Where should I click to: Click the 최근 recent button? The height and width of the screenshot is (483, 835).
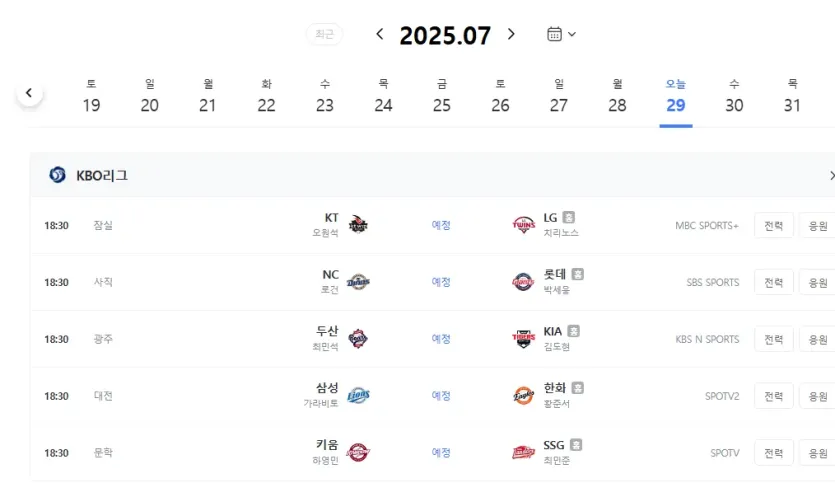click(324, 35)
